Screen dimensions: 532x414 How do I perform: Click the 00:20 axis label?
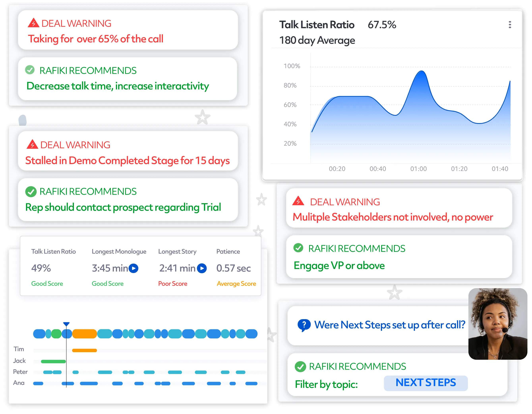(337, 169)
